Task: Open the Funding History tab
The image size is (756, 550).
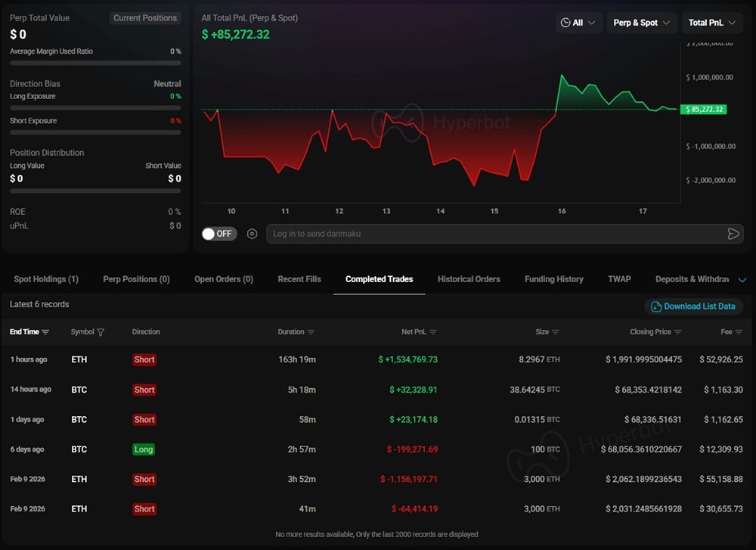Action: click(x=553, y=279)
